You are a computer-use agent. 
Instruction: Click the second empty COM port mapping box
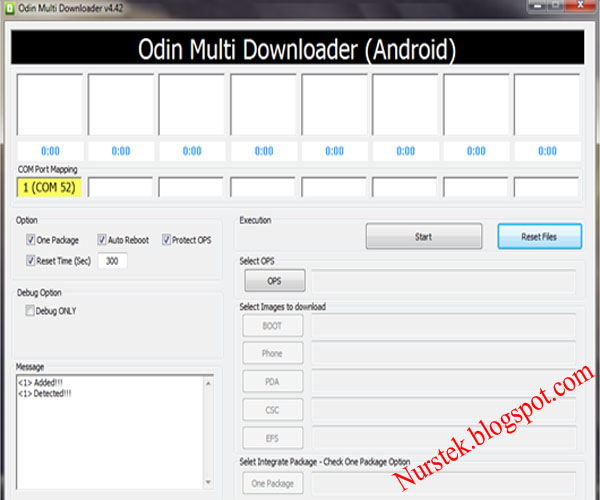click(191, 187)
